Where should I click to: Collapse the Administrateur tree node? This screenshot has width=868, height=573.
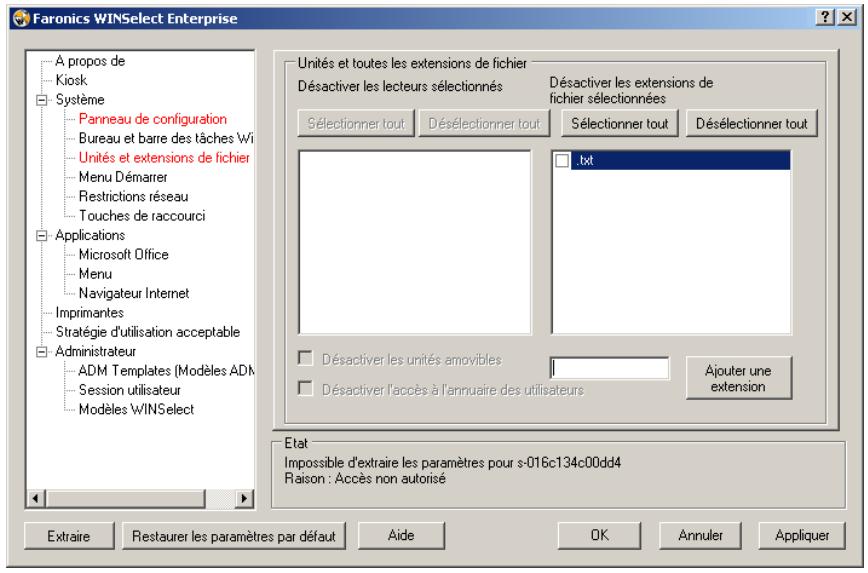(x=42, y=352)
